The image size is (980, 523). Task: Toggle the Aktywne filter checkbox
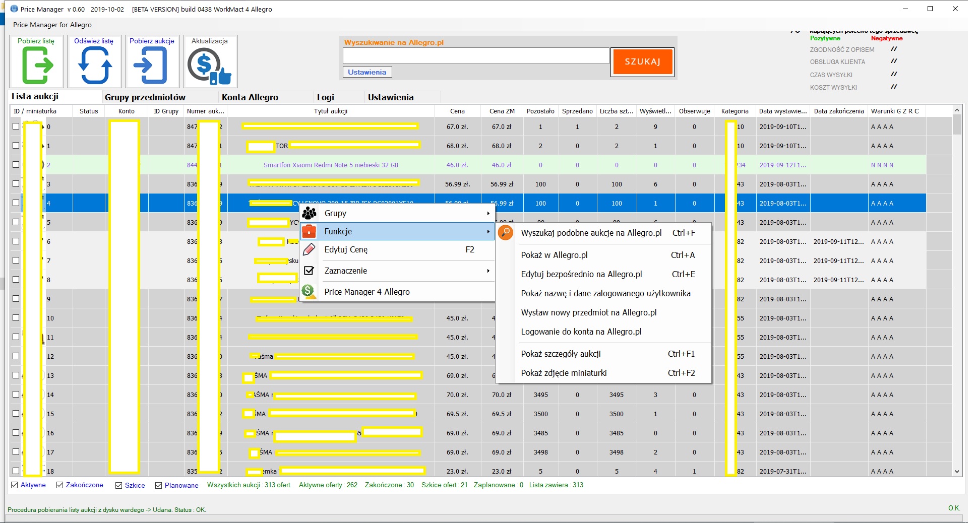(15, 485)
